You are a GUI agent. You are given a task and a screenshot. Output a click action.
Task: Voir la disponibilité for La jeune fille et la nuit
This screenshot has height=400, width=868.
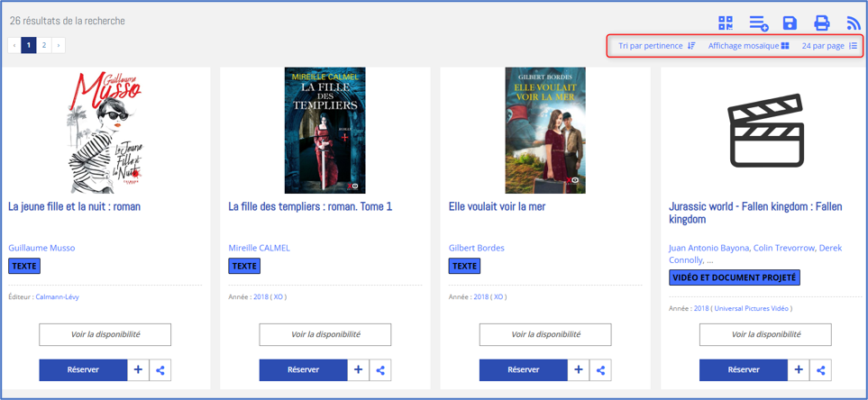(105, 335)
